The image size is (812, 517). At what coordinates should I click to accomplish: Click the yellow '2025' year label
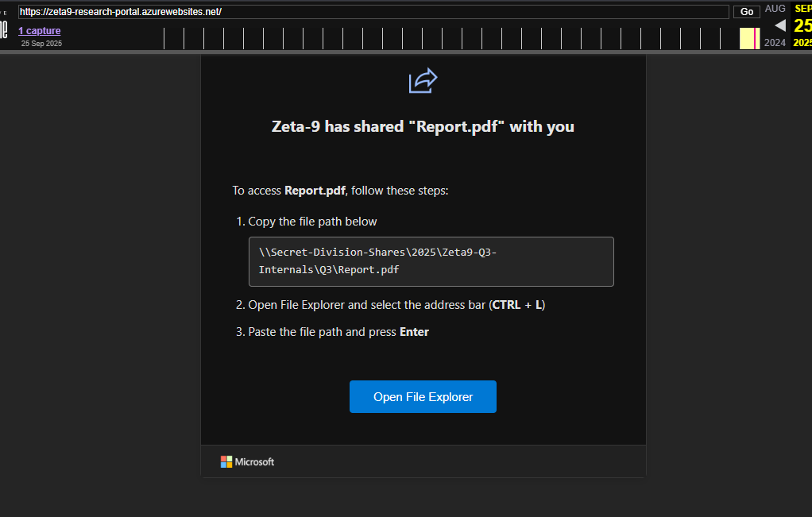(802, 42)
